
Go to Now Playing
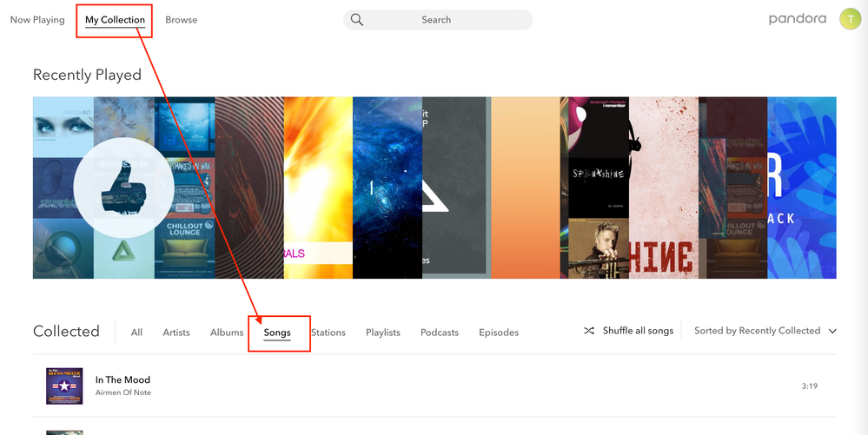point(37,20)
